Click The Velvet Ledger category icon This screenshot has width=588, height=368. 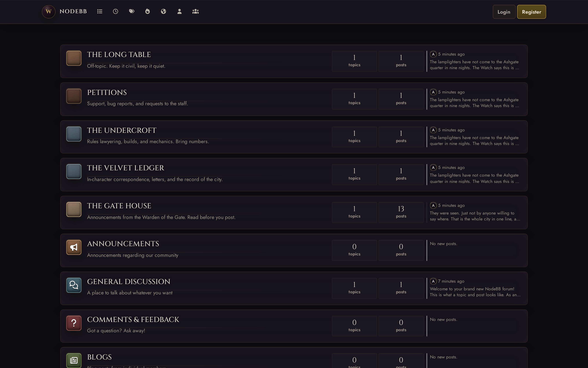74,171
